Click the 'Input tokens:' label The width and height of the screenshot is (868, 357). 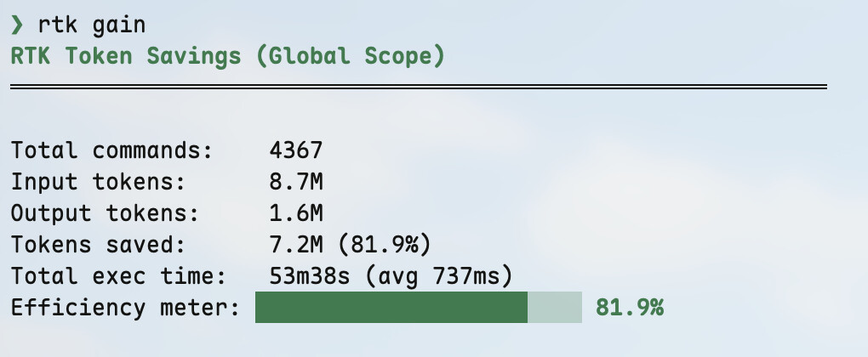pos(98,182)
